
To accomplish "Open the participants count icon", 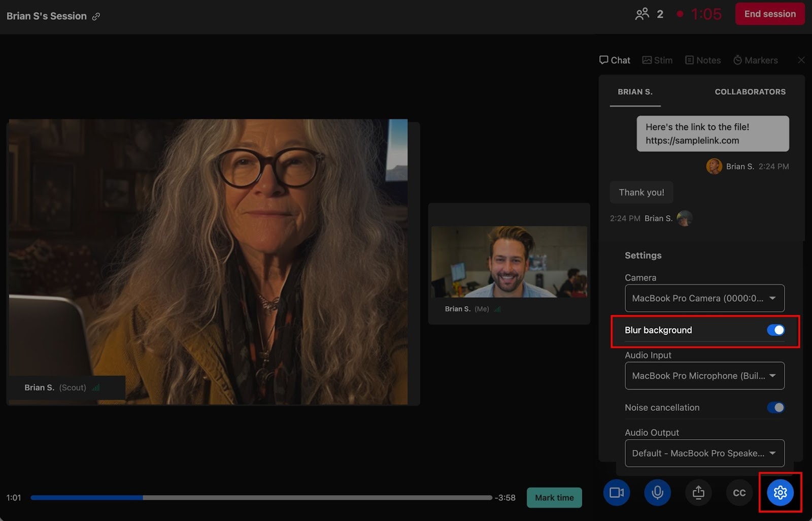I will click(x=642, y=14).
